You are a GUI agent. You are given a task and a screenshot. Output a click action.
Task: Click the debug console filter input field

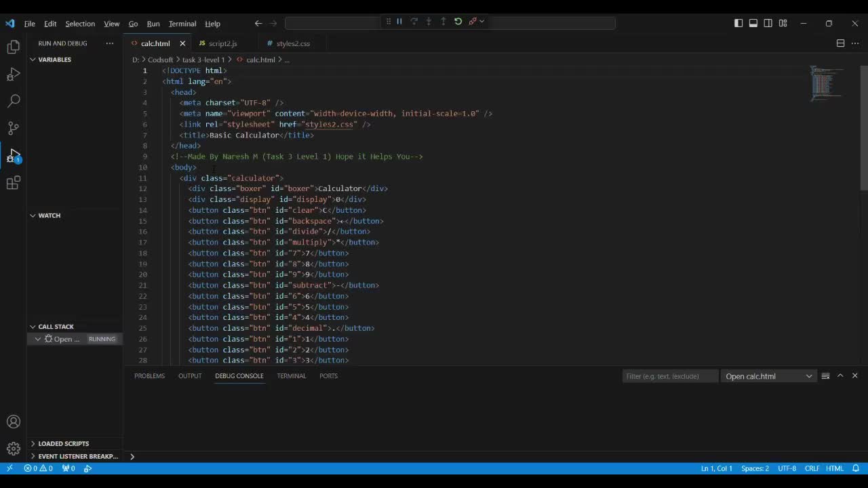coord(669,376)
